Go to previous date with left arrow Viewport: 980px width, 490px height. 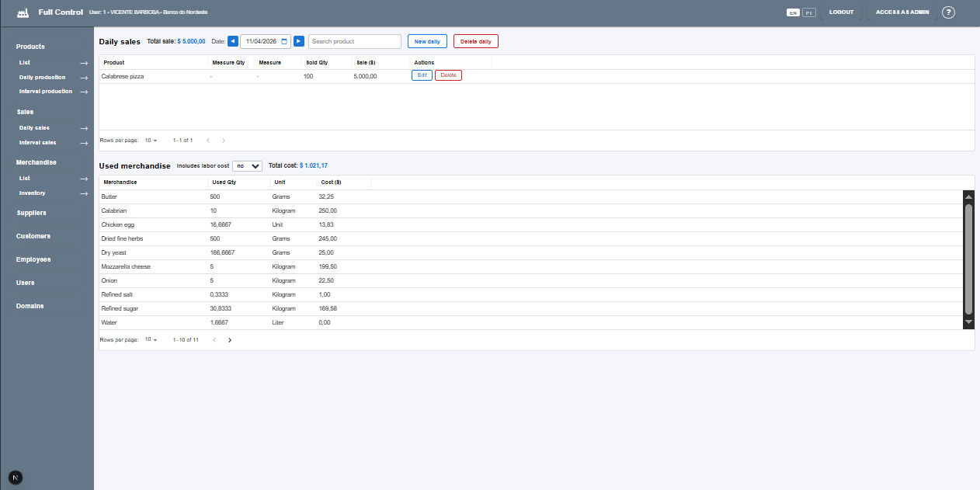click(233, 41)
